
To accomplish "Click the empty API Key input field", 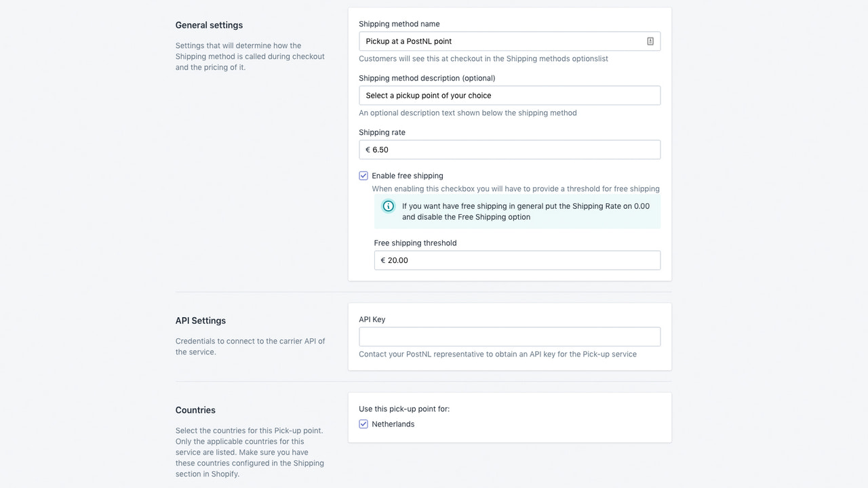I will click(509, 337).
